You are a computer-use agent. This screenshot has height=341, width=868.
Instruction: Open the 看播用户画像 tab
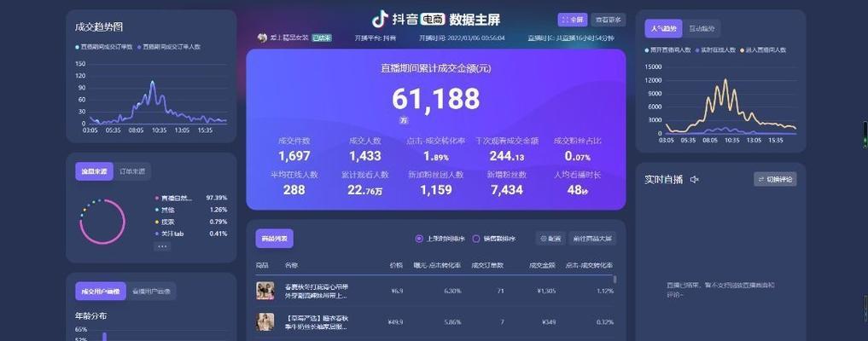point(151,292)
